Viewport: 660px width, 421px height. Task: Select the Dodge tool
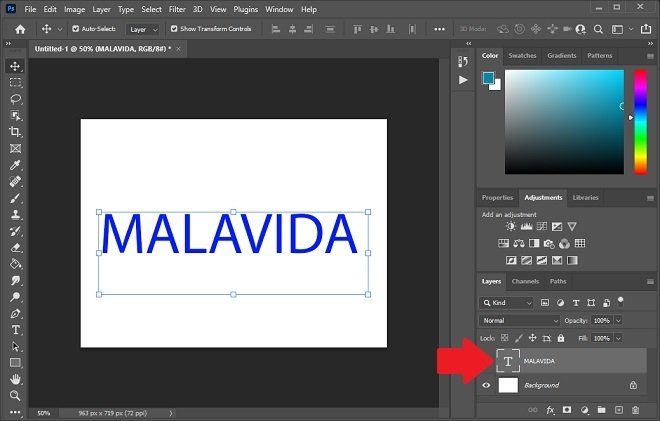(15, 297)
